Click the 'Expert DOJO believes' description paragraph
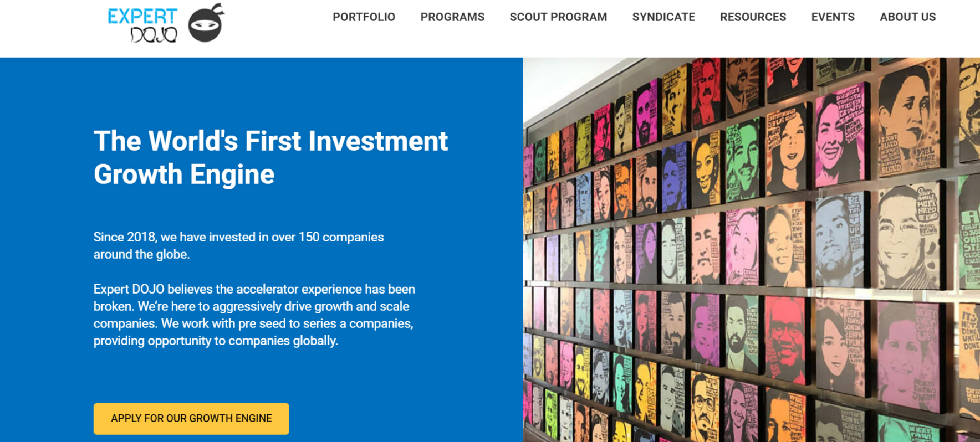This screenshot has width=980, height=442. coord(254,315)
